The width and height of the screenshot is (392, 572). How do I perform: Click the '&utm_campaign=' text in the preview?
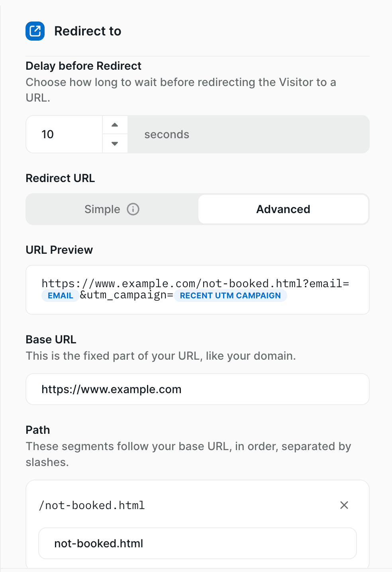pyautogui.click(x=127, y=295)
